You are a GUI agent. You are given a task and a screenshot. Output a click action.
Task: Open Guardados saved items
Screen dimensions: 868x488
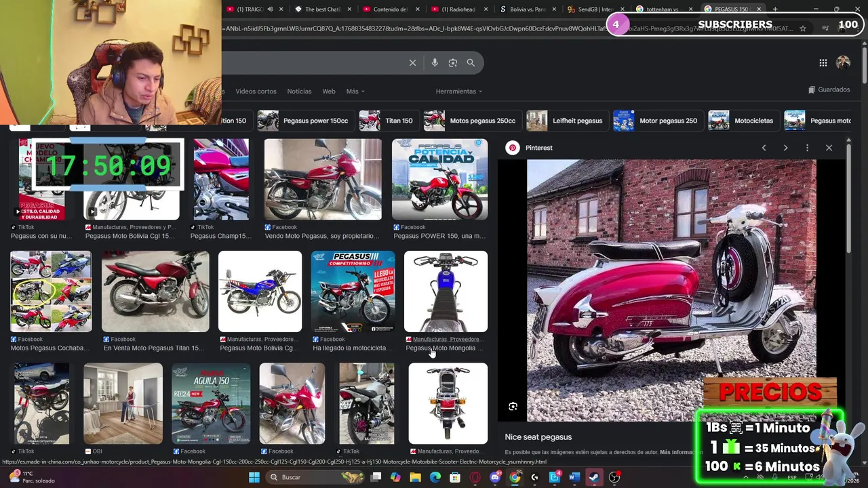coord(829,89)
